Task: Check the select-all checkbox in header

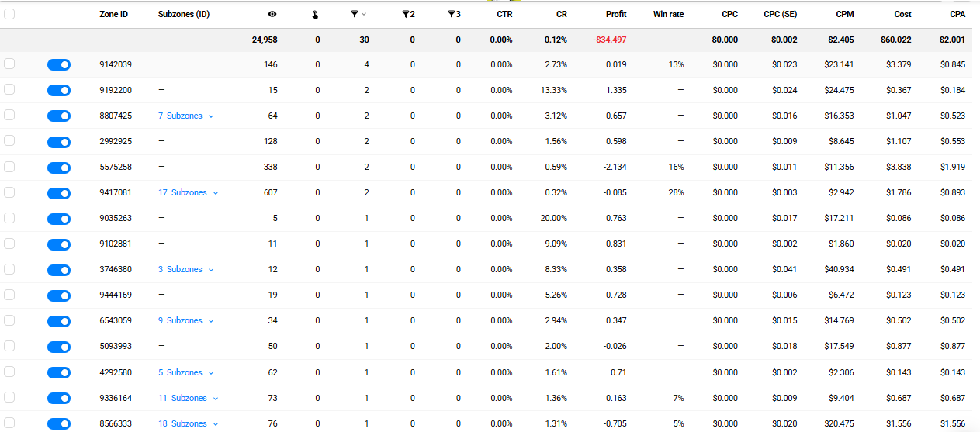Action: [x=9, y=14]
